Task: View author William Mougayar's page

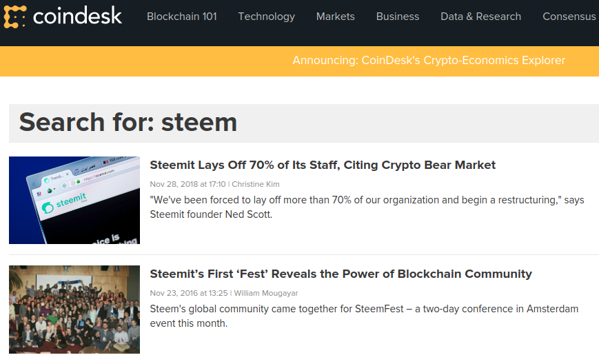Action: tap(266, 294)
